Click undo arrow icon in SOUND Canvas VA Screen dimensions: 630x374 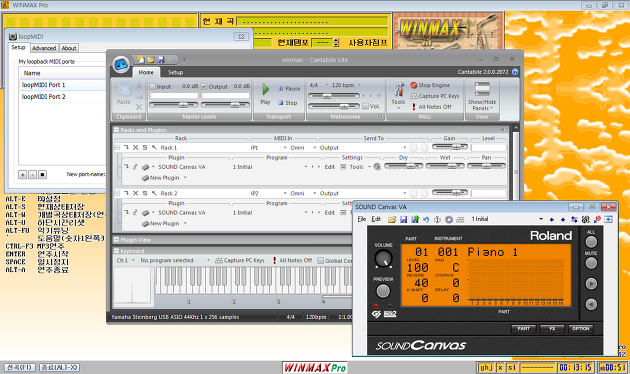[426, 219]
